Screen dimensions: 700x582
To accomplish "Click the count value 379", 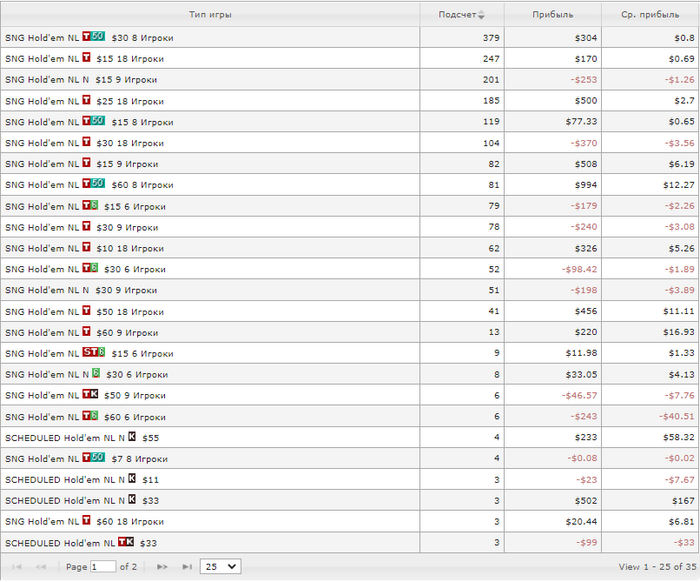I will pos(491,38).
